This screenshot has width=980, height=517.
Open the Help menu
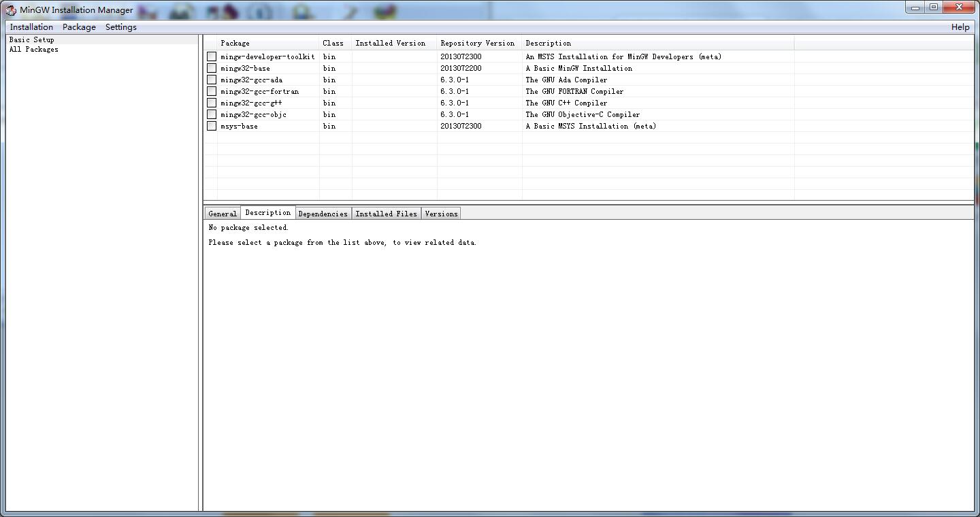[960, 27]
